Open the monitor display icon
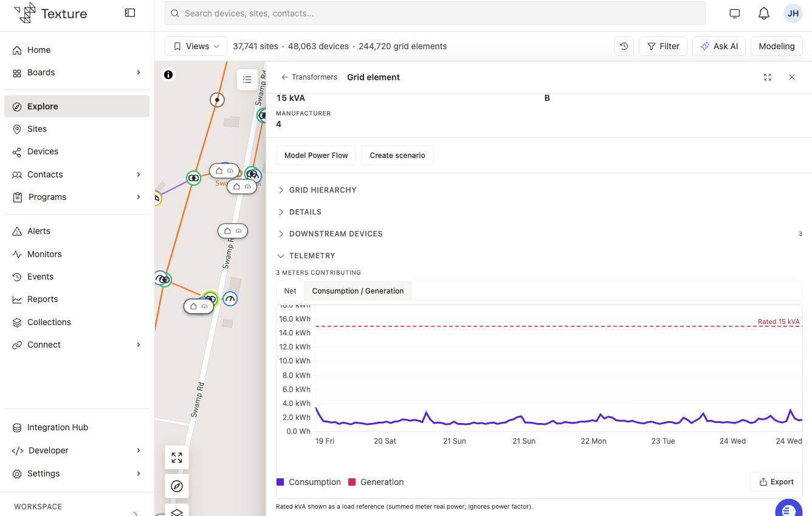 (734, 13)
